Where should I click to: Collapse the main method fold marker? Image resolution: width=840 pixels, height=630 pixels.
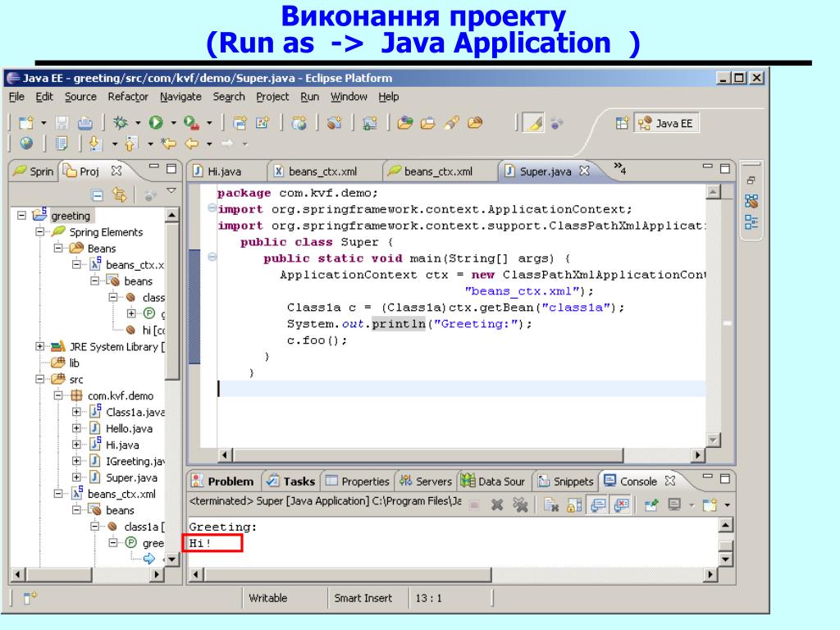[212, 257]
